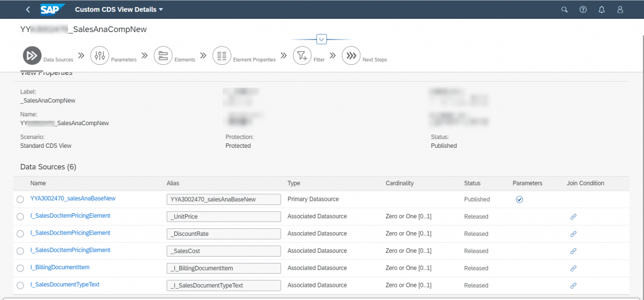Click the Type column header
Viewport: 644px width, 300px height.
click(294, 183)
